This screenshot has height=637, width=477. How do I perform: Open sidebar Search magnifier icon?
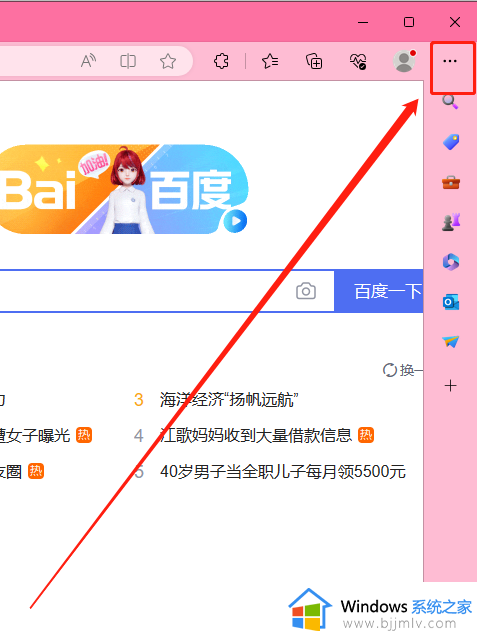click(x=450, y=102)
